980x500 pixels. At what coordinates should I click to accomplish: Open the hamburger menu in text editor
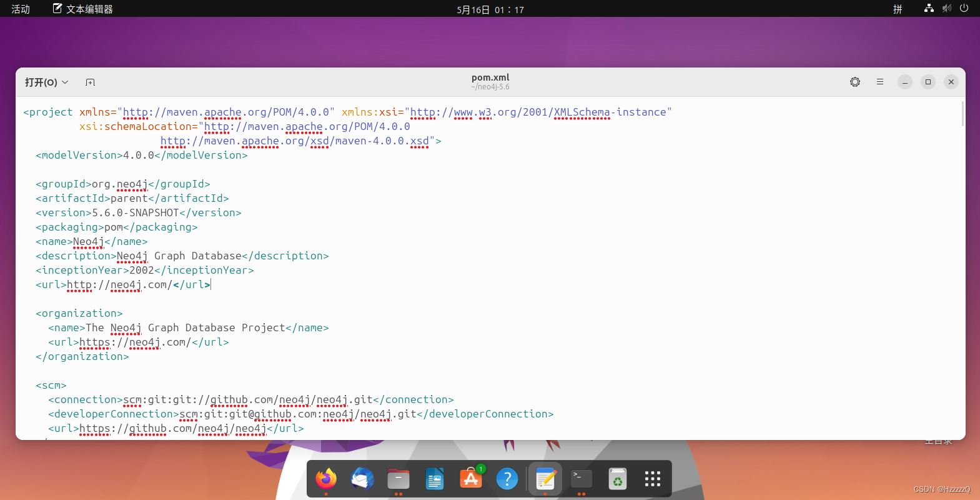point(880,82)
